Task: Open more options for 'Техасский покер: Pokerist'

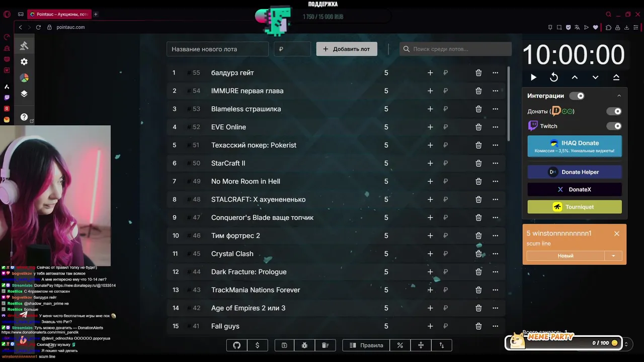Action: click(x=495, y=145)
